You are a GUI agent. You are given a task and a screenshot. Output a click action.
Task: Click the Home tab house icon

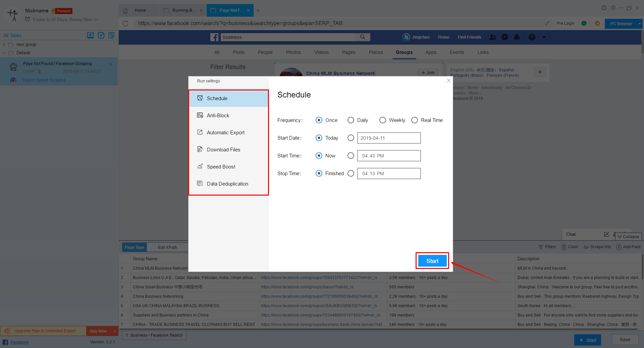point(125,11)
